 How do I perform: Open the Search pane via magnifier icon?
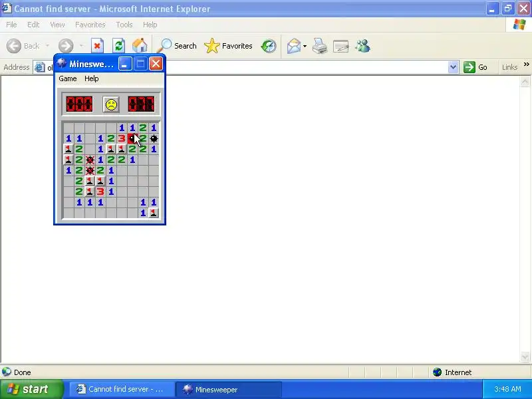[166, 46]
